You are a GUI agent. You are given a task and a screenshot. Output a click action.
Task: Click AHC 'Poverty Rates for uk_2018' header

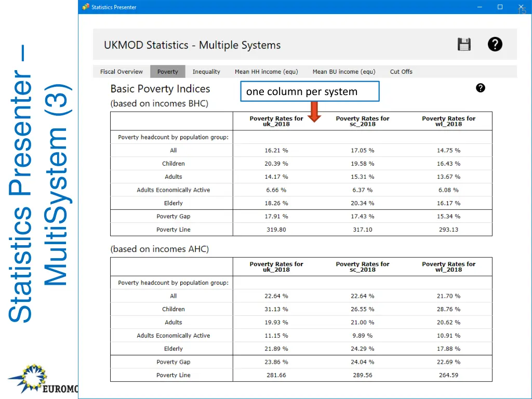pyautogui.click(x=276, y=267)
